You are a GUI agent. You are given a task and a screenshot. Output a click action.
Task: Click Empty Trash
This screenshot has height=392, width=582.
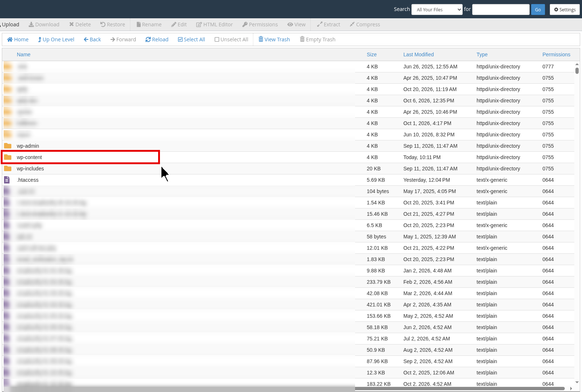coord(318,39)
